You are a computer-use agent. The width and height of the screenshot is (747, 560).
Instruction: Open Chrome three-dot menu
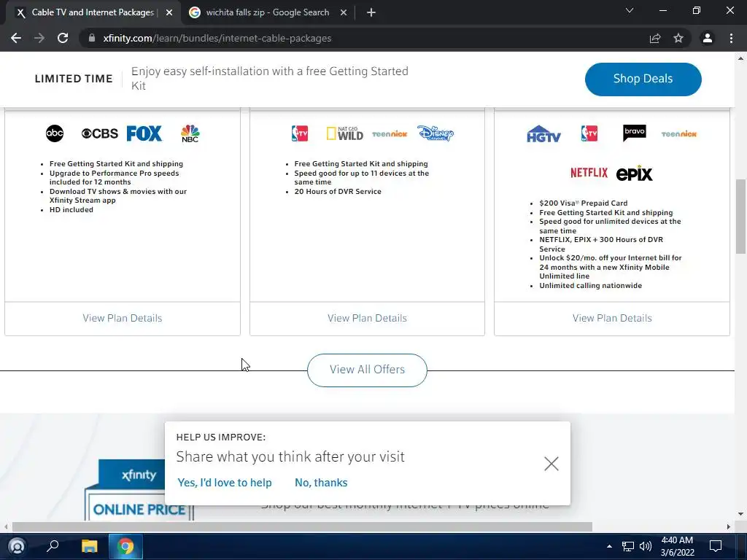pyautogui.click(x=731, y=38)
